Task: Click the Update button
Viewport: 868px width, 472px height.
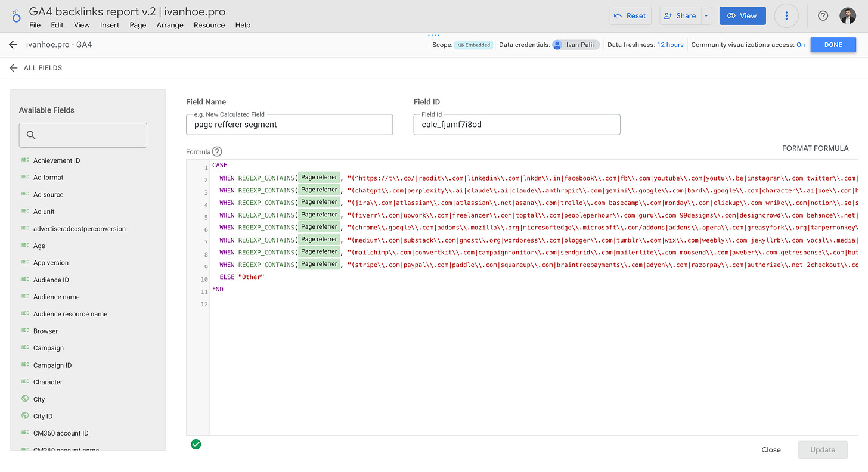Action: [823, 449]
